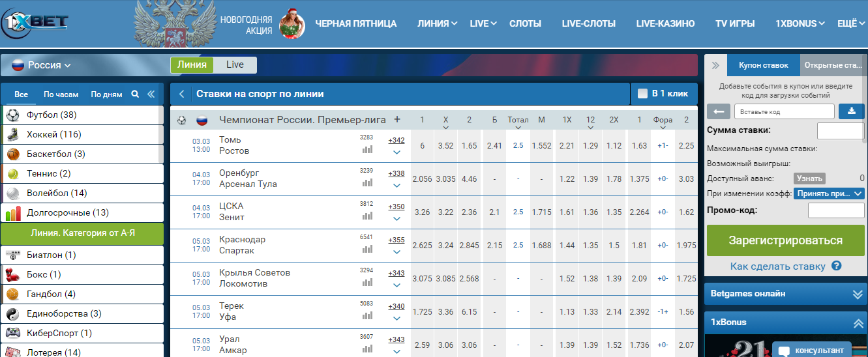Select the Martial arts yin-yang icon
868x357 pixels.
coord(13,314)
